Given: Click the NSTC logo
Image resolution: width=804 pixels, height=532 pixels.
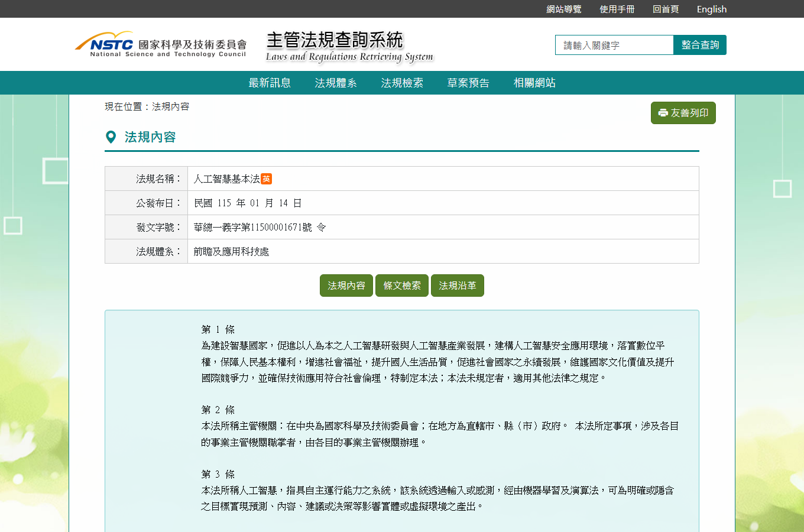Looking at the screenshot, I should [x=160, y=44].
